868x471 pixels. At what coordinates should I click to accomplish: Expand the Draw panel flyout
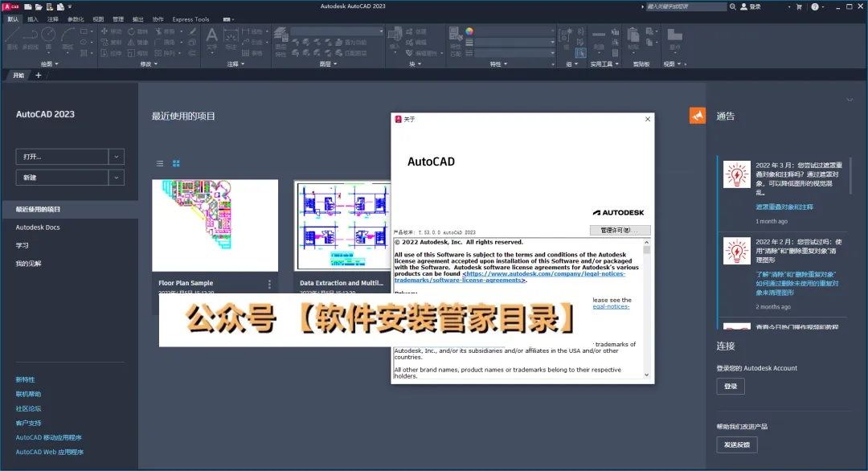click(x=49, y=64)
